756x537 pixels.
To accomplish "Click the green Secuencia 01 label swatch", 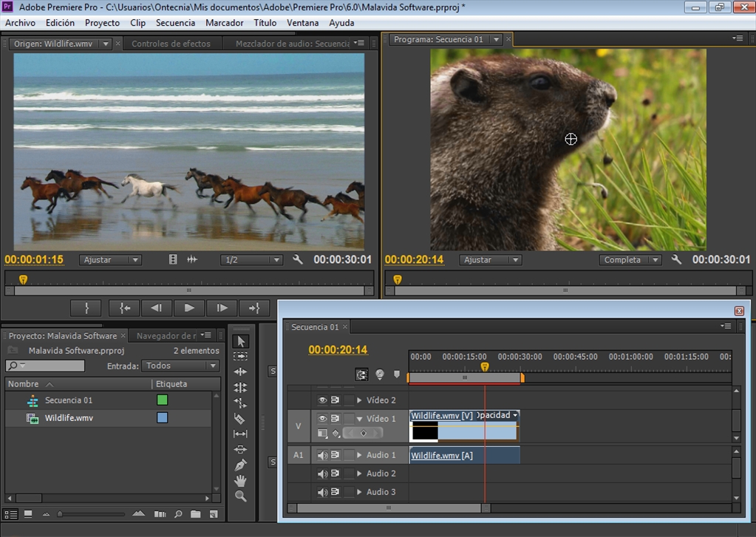I will point(163,400).
